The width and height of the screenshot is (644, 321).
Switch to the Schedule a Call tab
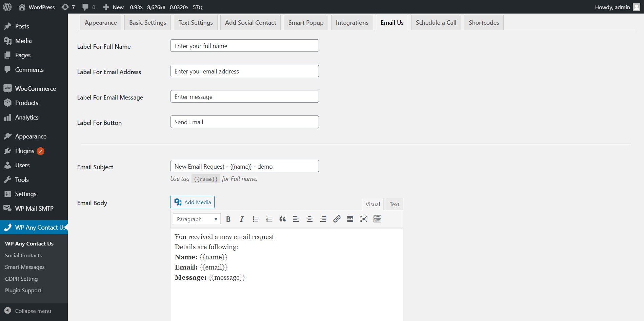coord(436,23)
